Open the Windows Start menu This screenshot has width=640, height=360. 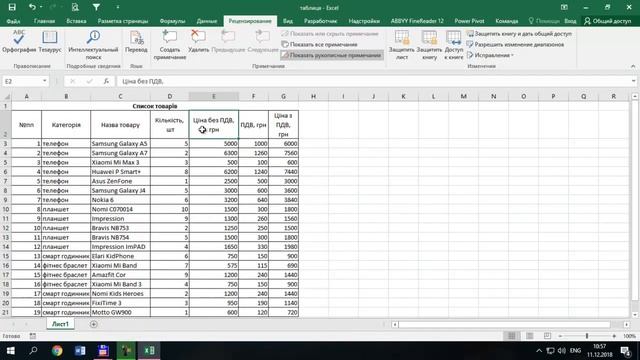point(10,351)
